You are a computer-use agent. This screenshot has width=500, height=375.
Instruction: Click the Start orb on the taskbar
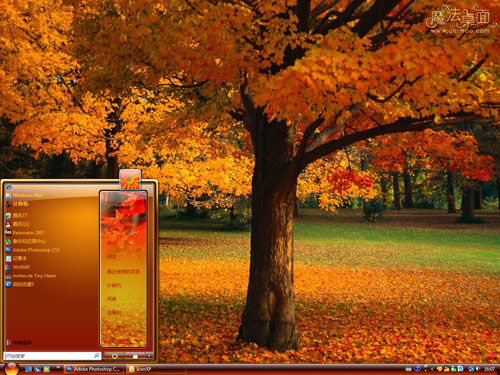[x=11, y=369]
